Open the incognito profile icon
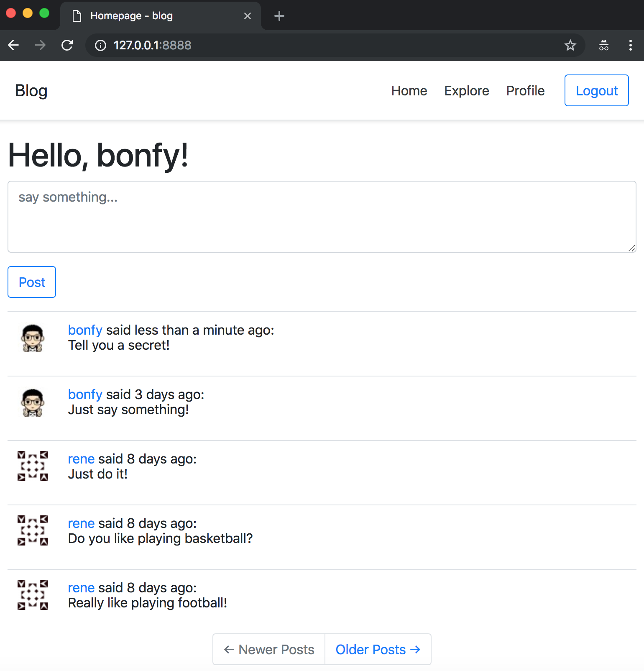The image size is (644, 671). (x=603, y=45)
